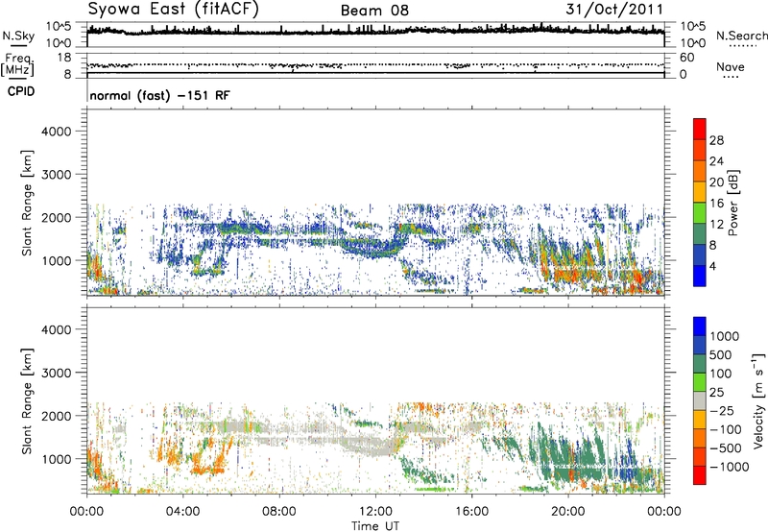Click 'normal (fast) -151 RF' text
The width and height of the screenshot is (768, 532).
coord(159,95)
